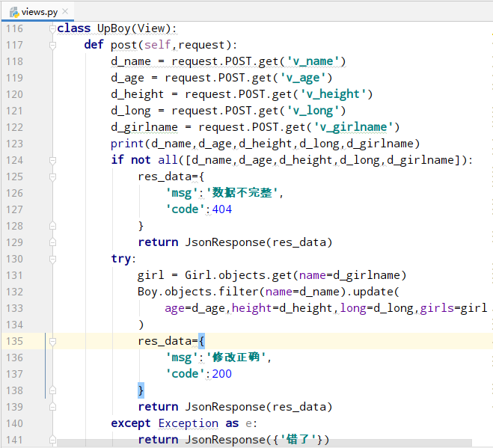Click line number 140 in the gutter

[x=14, y=423]
